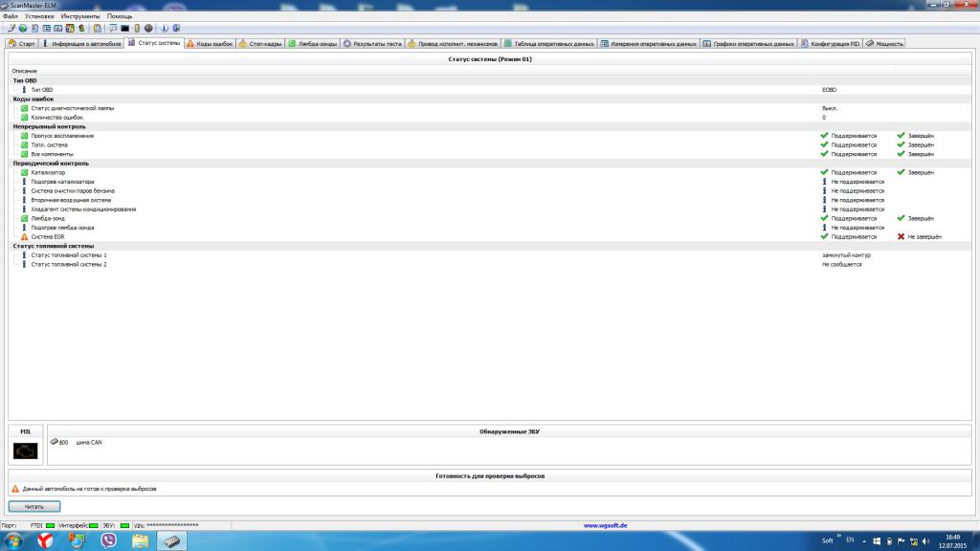Viewport: 980px width, 551px height.
Task: Click the EGR system warning triangle icon
Action: pyautogui.click(x=25, y=236)
